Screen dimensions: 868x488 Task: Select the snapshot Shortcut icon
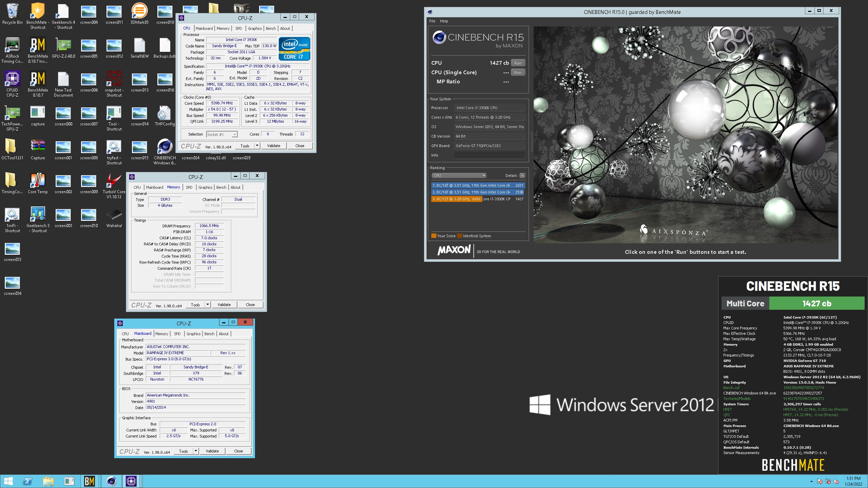pyautogui.click(x=114, y=84)
